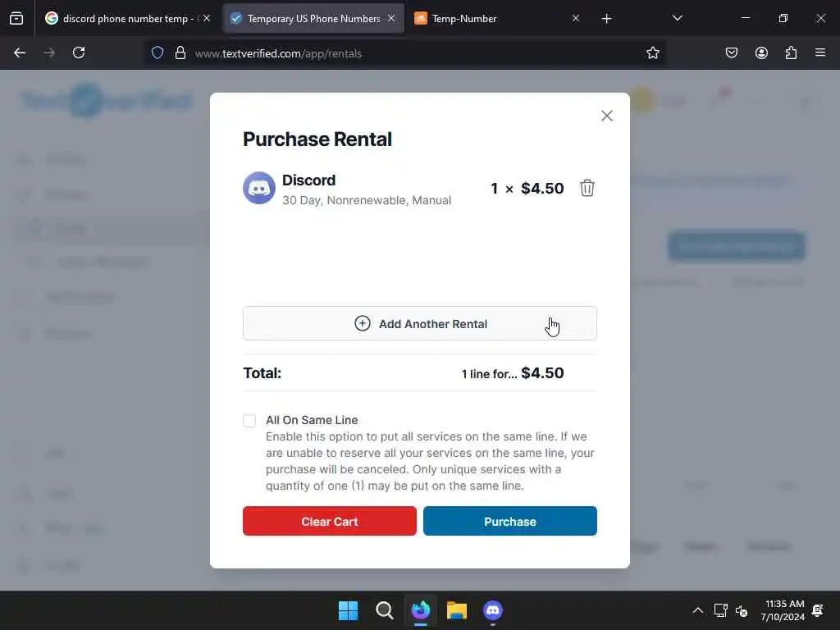840x630 pixels.
Task: Click the Discord service logo in the cart
Action: pos(258,188)
